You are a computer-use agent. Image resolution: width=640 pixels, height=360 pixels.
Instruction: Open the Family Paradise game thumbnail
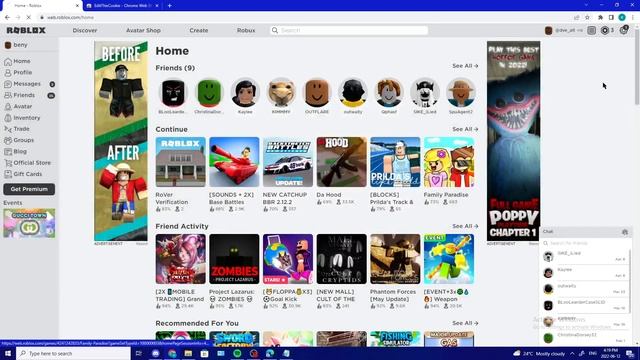coord(449,162)
